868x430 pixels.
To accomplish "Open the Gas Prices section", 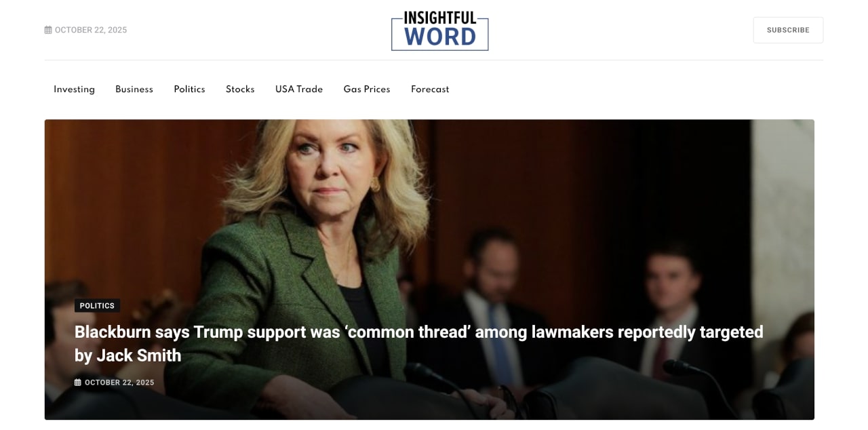I will click(x=367, y=89).
